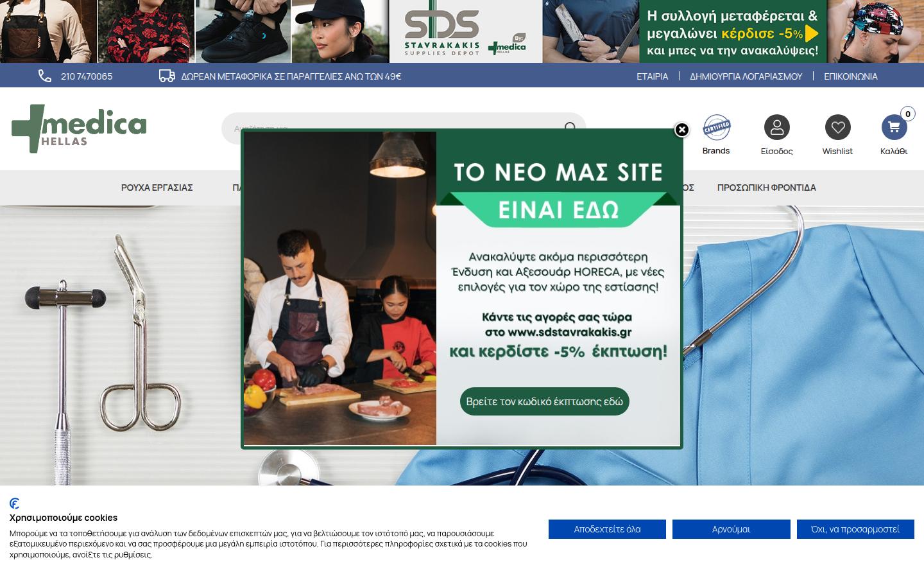Click the red floral shirt banner photo
This screenshot has width=924, height=578.
tap(146, 31)
